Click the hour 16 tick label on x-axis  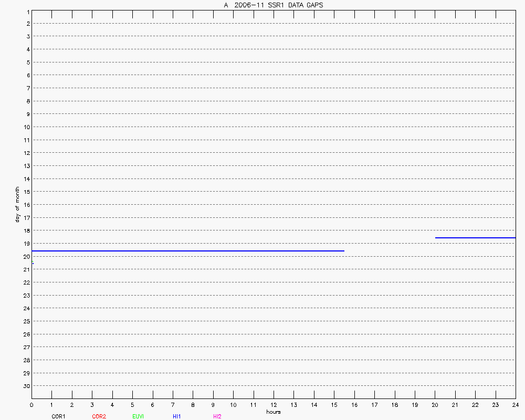[x=354, y=405]
